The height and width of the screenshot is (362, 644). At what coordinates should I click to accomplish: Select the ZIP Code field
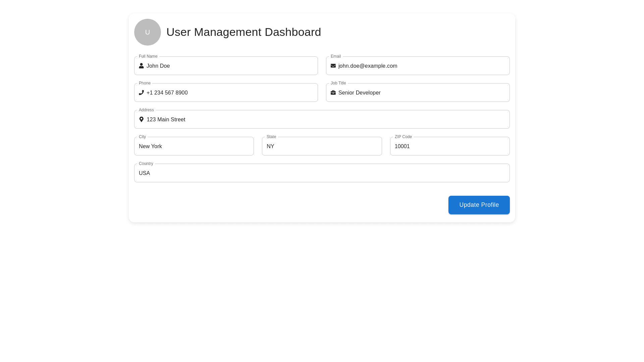point(449,146)
